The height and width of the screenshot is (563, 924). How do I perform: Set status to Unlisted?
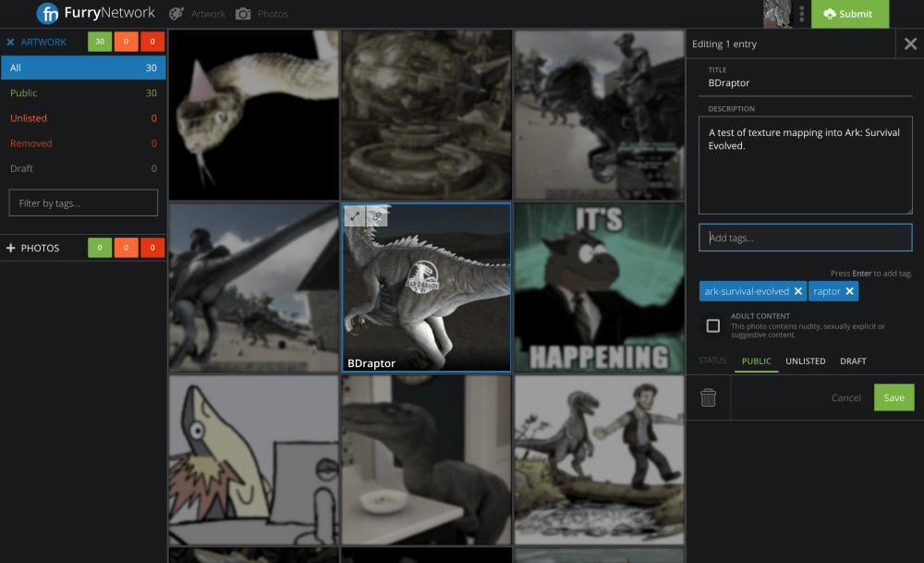[x=805, y=361]
